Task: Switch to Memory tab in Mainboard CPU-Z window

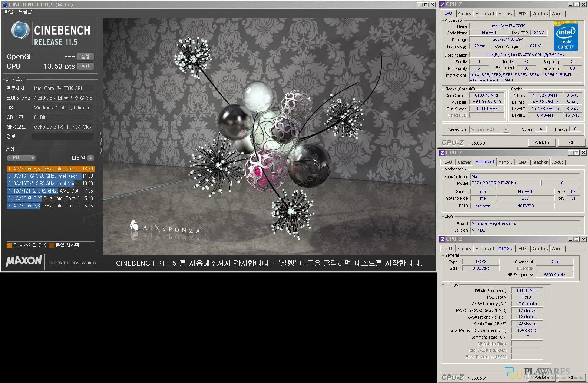Action: (505, 162)
